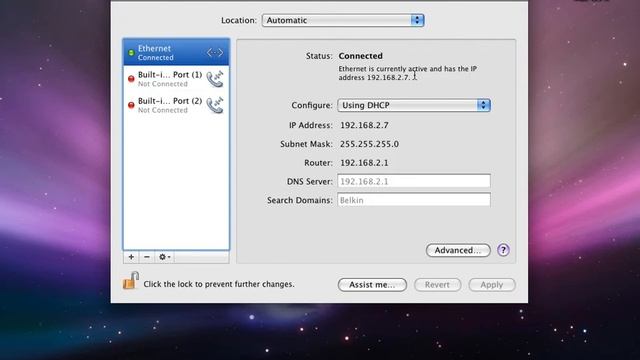640x360 pixels.
Task: Open the Advanced settings
Action: click(458, 250)
